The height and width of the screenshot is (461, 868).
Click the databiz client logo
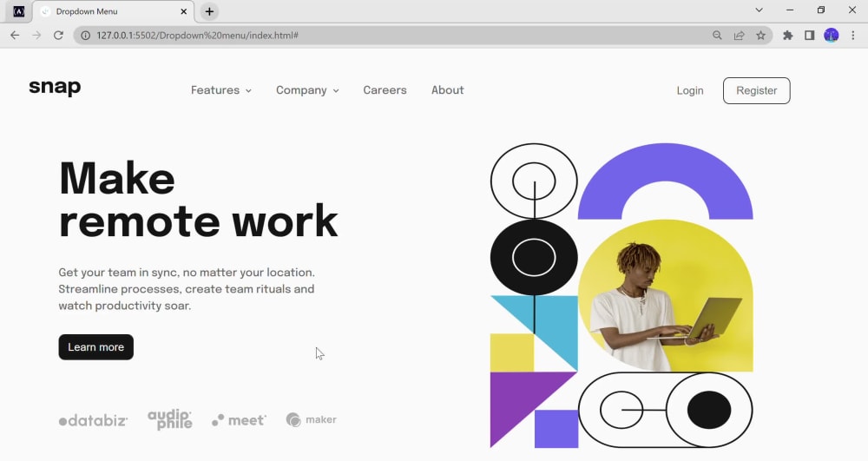[93, 420]
